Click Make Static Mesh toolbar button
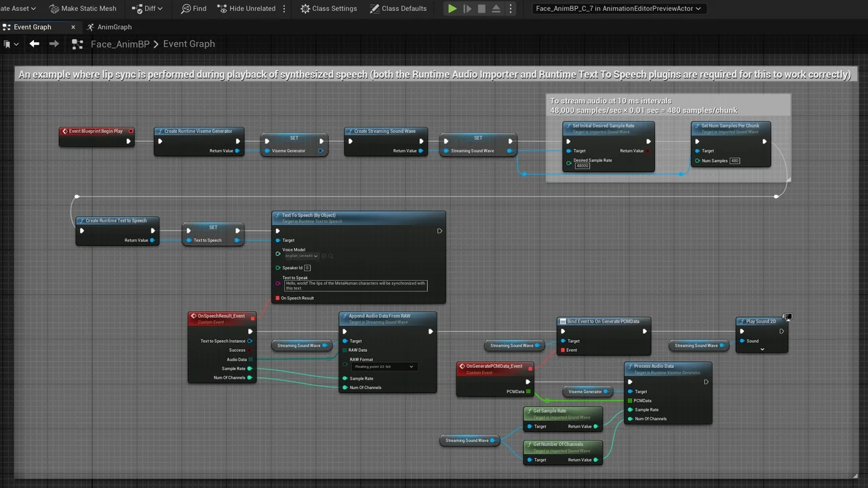868x488 pixels. pos(83,9)
